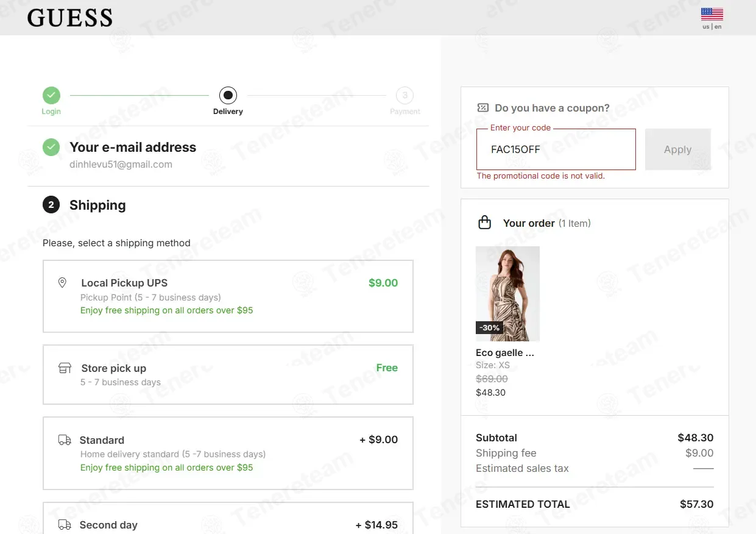Open the Eco gaelle dress thumbnail
The height and width of the screenshot is (534, 756).
tap(507, 294)
